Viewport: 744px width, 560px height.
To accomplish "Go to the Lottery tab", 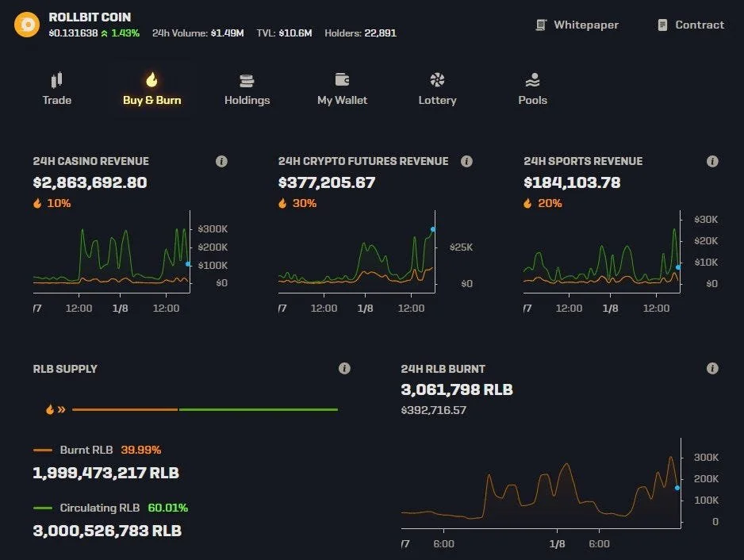I will tap(437, 89).
